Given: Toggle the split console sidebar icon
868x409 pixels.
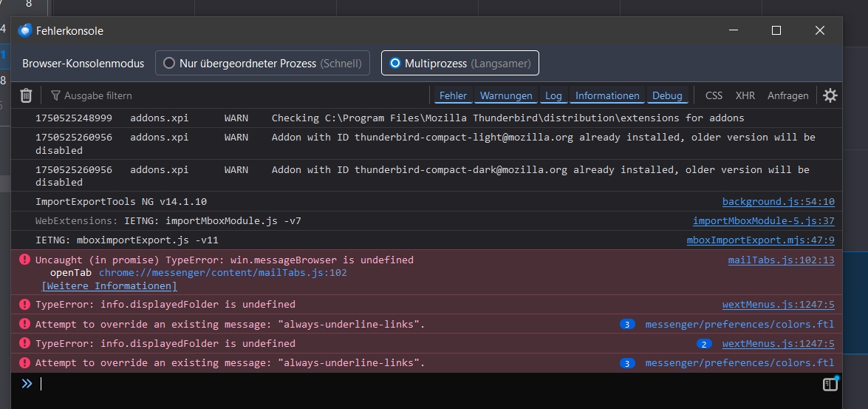Looking at the screenshot, I should coord(830,384).
